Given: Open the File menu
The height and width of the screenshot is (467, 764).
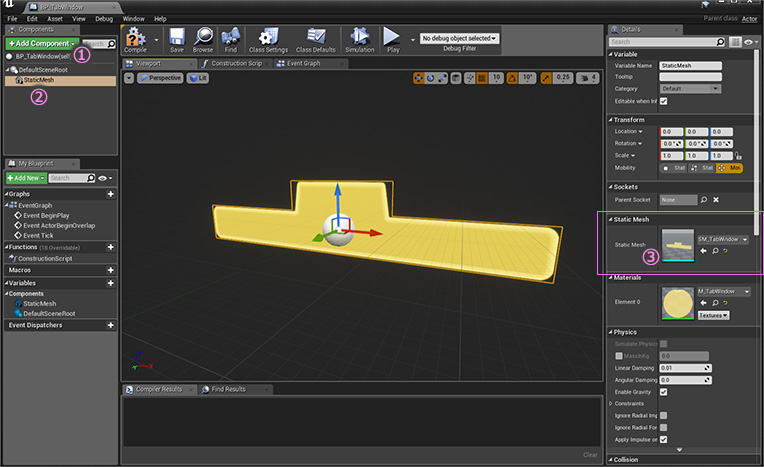Looking at the screenshot, I should (x=12, y=19).
